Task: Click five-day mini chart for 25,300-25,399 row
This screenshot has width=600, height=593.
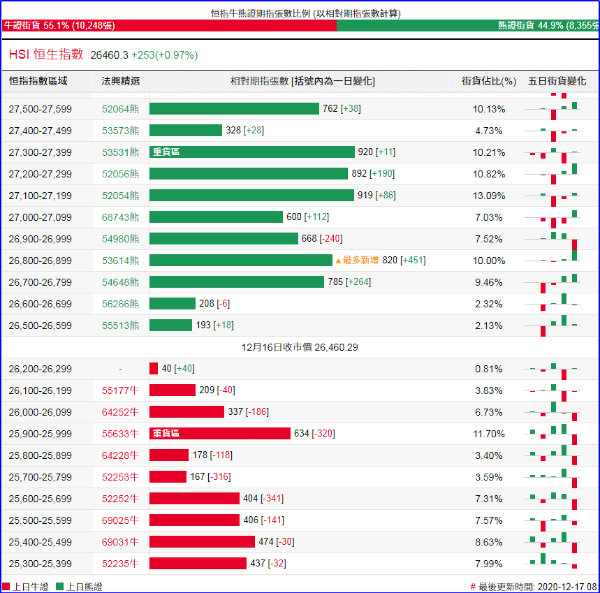Action: tap(552, 562)
